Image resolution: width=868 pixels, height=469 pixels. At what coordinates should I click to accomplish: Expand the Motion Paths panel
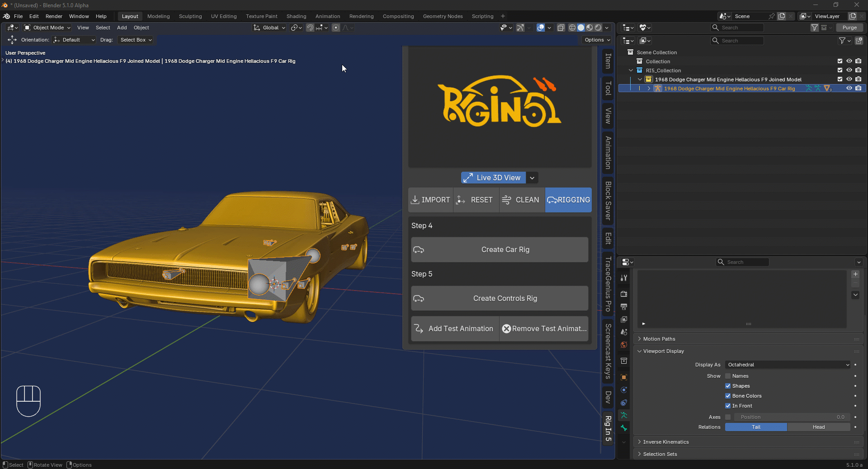[659, 339]
